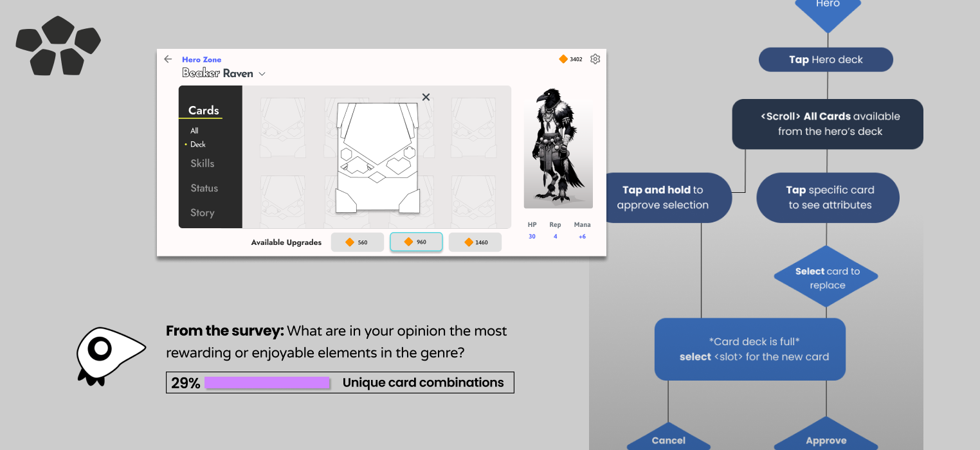Select the Deck cards filter
Viewport: 980px width, 450px height.
pos(197,145)
